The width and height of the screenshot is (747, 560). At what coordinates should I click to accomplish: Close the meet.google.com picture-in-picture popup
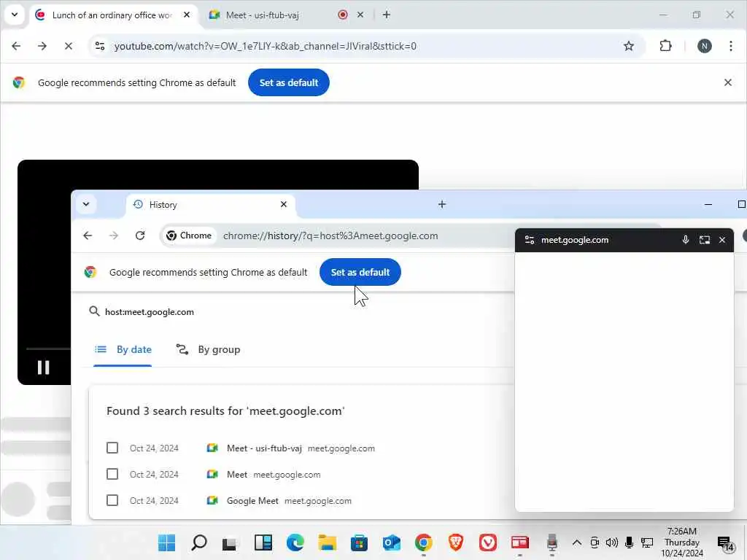(722, 240)
